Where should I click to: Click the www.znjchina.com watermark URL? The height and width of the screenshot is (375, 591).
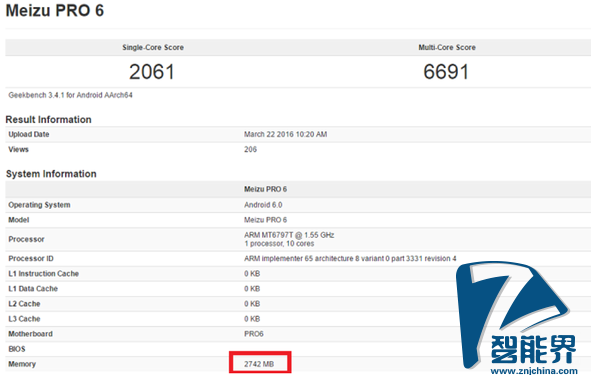coord(534,371)
